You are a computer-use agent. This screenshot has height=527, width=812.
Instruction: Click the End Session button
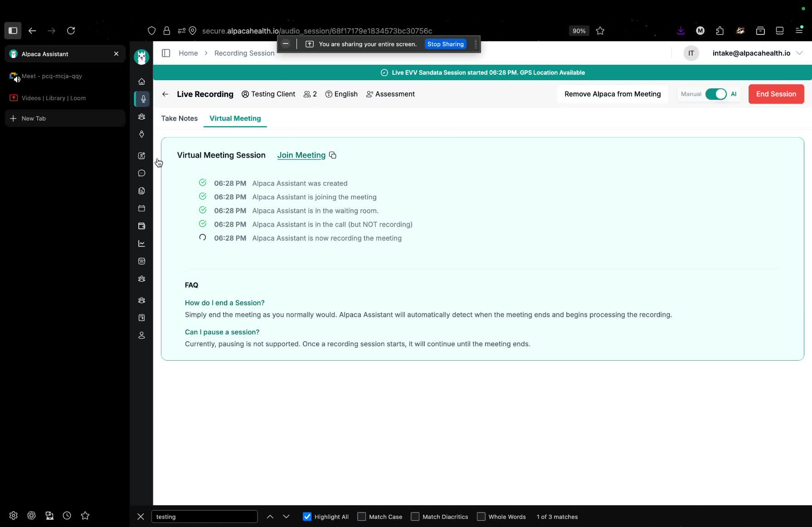coord(776,94)
